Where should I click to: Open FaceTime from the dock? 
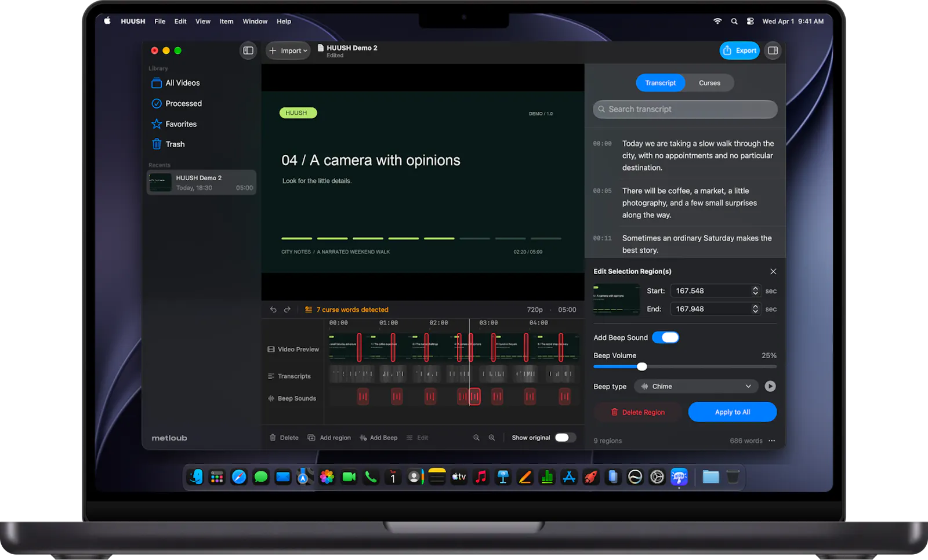[349, 477]
